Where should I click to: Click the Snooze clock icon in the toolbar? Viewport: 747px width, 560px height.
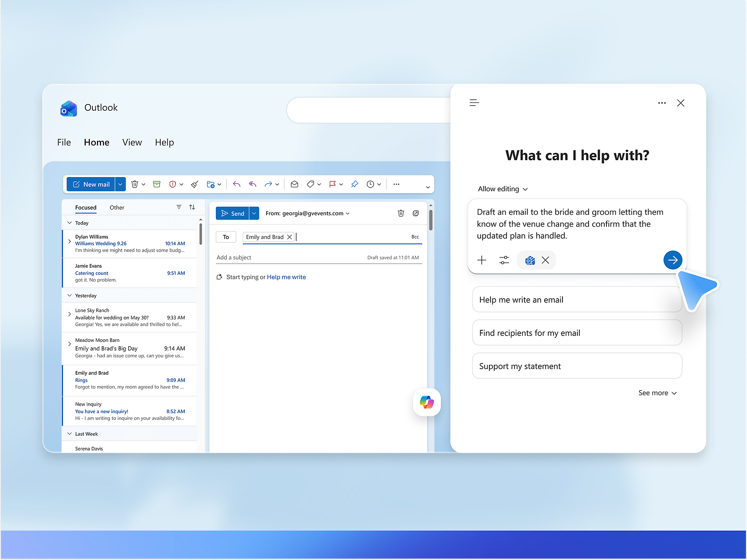370,184
